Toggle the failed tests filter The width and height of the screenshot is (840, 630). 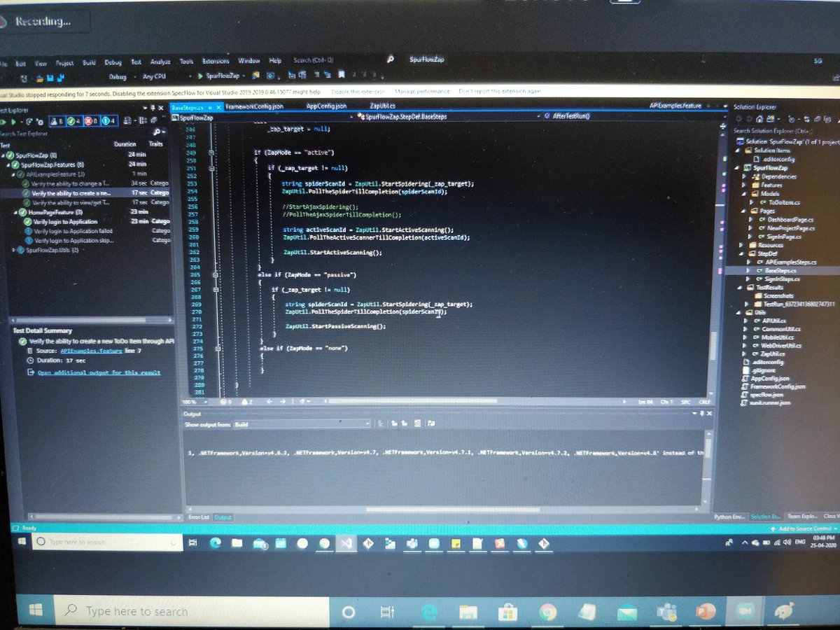(92, 122)
